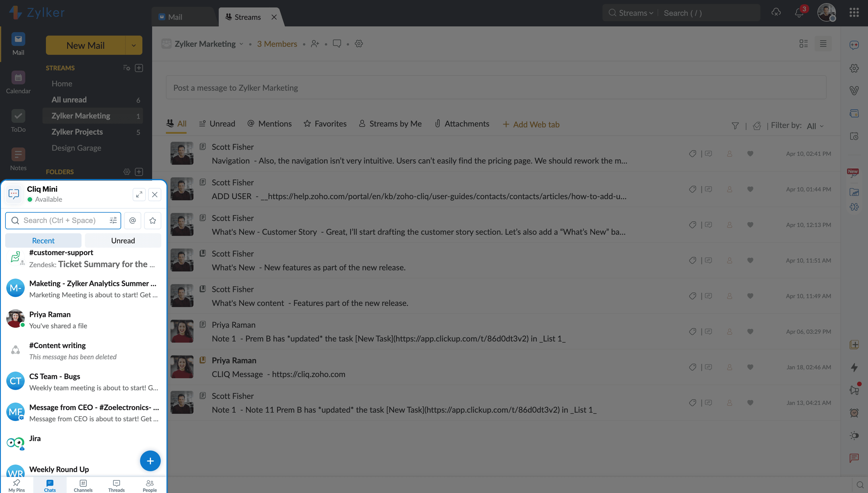868x493 pixels.
Task: Click the streams settings filter icon
Action: 126,68
